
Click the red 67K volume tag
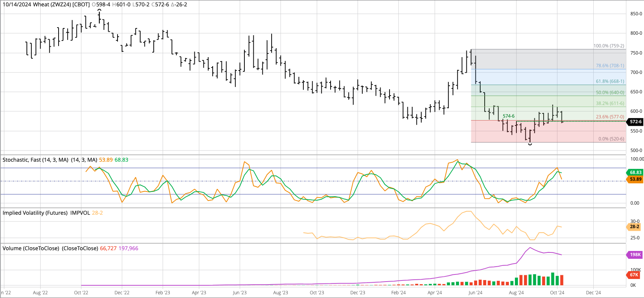(634, 275)
